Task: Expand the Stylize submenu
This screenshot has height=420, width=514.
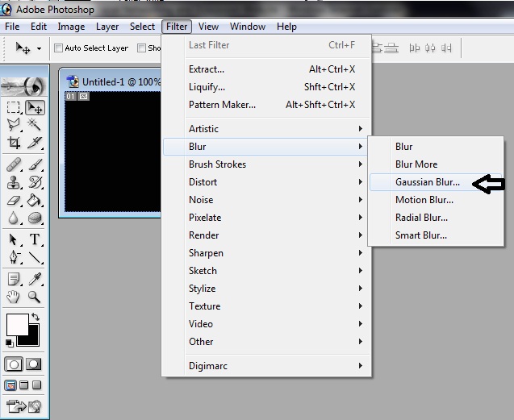Action: pyautogui.click(x=267, y=289)
